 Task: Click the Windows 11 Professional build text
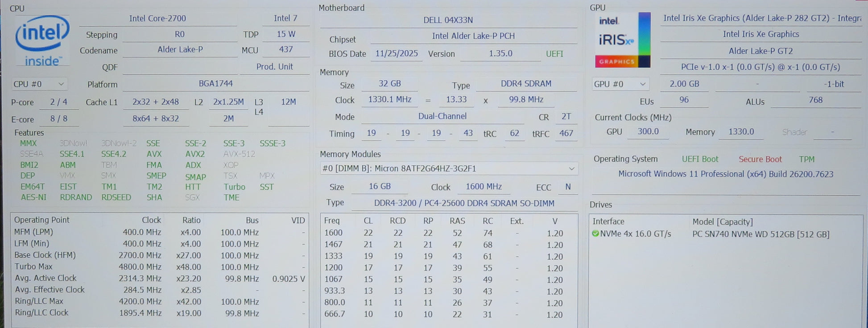point(725,174)
